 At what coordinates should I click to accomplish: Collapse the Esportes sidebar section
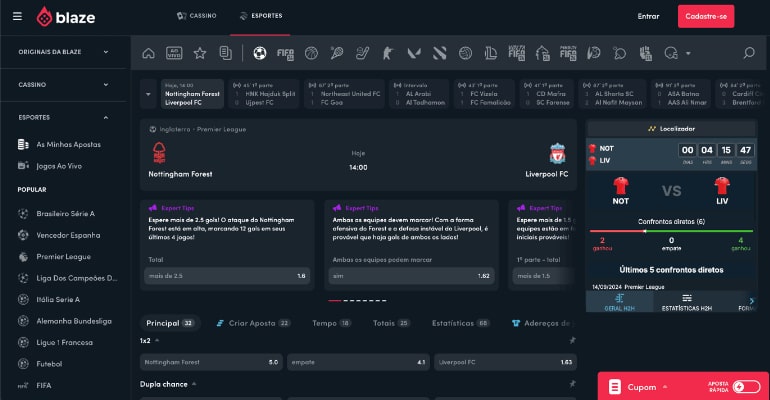(x=63, y=118)
